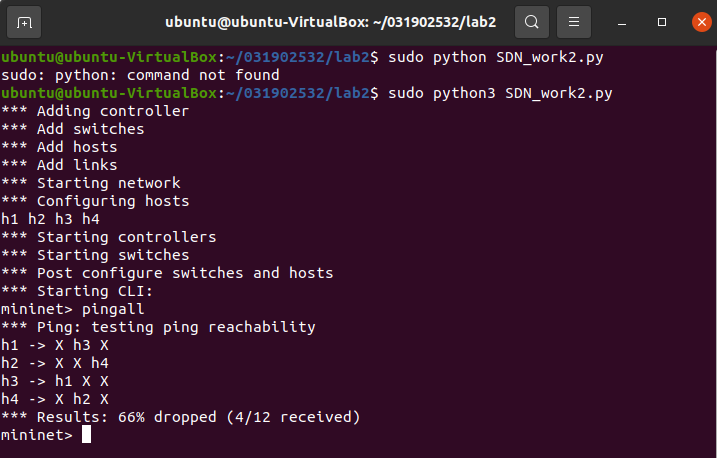
Task: Click the terminal search icon
Action: [532, 21]
